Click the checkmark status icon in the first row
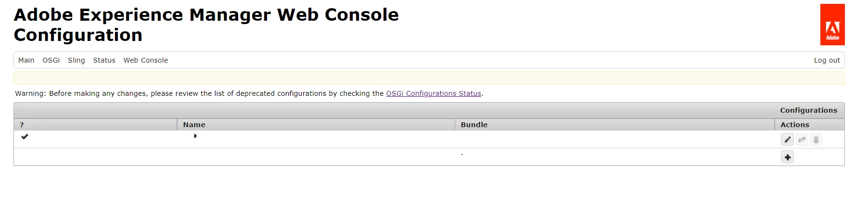Viewport: 868px width, 197px height. 25,136
